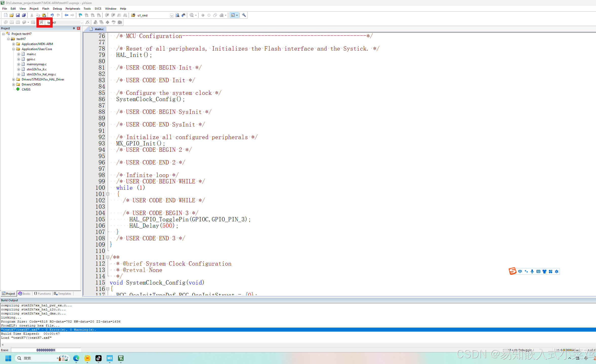Click the Undo arrow icon
This screenshot has height=364, width=596.
52,15
